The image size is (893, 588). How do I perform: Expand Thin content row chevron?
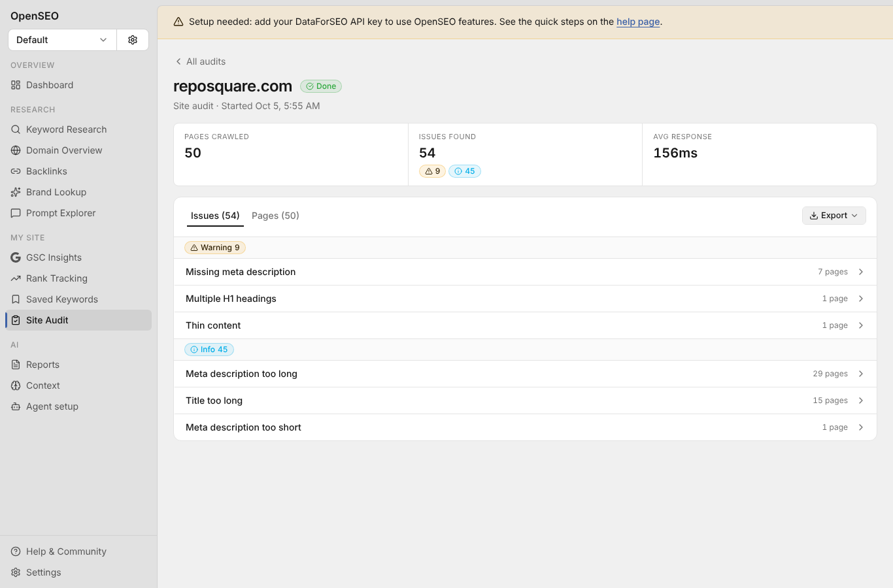point(861,325)
